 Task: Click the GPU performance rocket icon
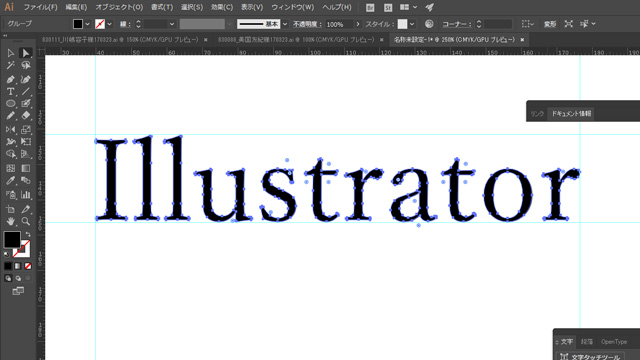429,7
